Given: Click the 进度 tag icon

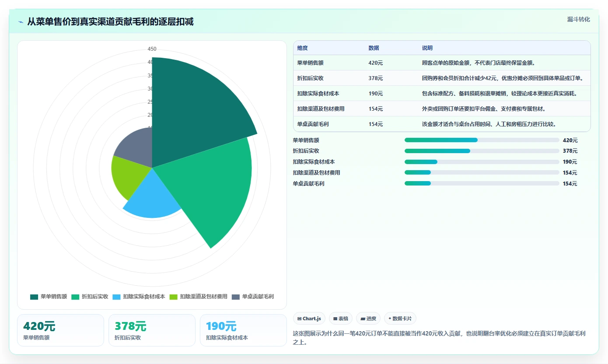Looking at the screenshot, I should point(363,319).
